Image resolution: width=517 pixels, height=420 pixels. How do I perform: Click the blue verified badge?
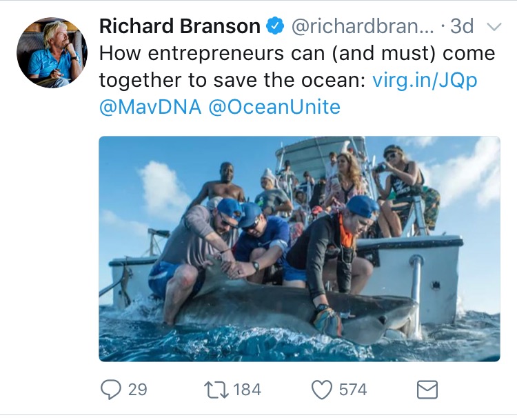[275, 26]
